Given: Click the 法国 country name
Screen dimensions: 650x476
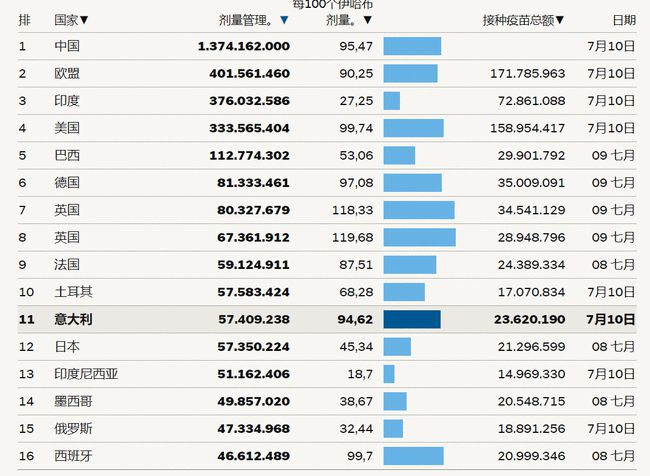Looking at the screenshot, I should [67, 265].
